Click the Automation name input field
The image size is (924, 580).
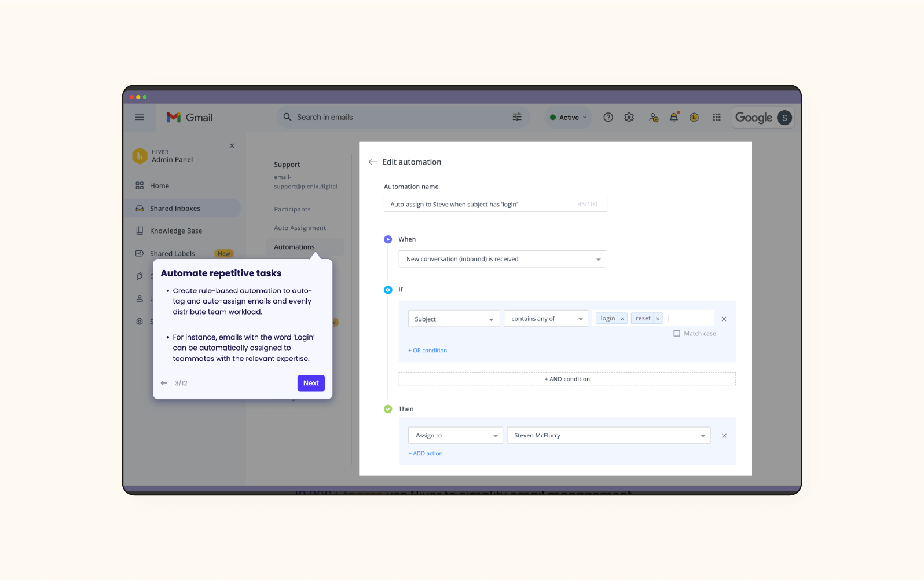click(x=496, y=204)
